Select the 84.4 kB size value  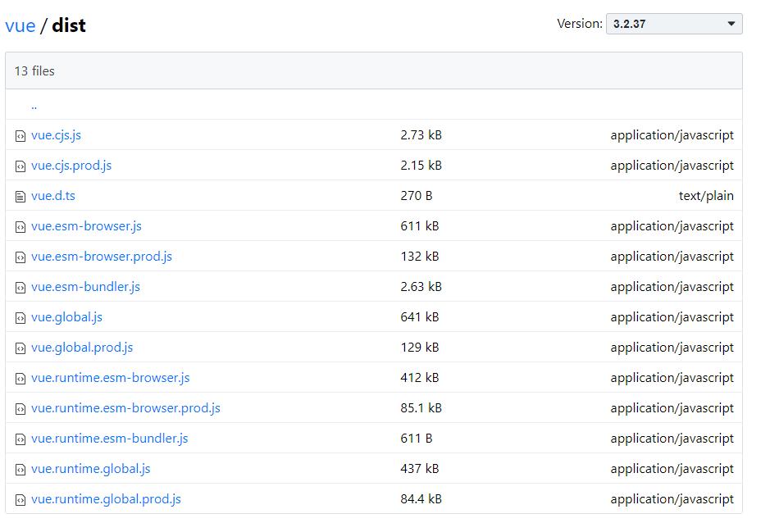pos(421,499)
